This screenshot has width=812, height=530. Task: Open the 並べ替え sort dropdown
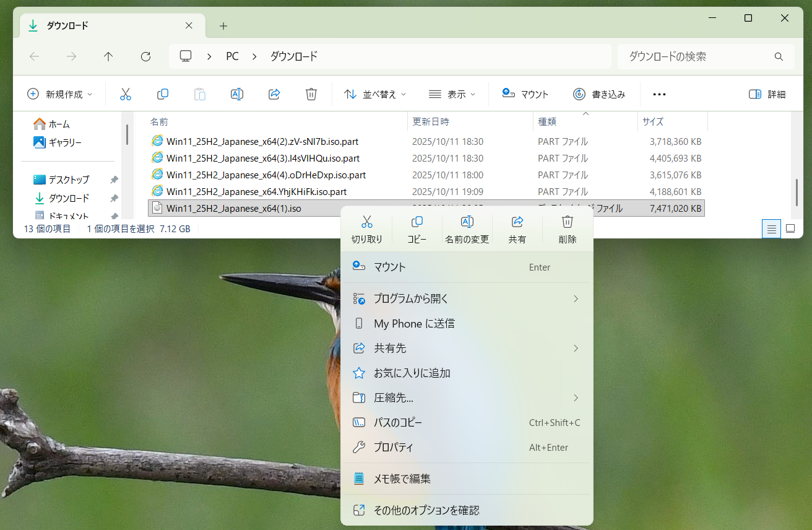pos(374,93)
